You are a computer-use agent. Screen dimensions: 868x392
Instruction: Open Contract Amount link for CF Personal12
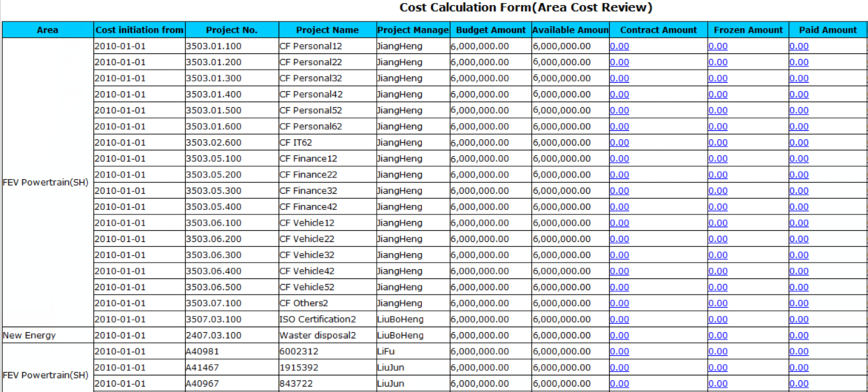tap(619, 46)
